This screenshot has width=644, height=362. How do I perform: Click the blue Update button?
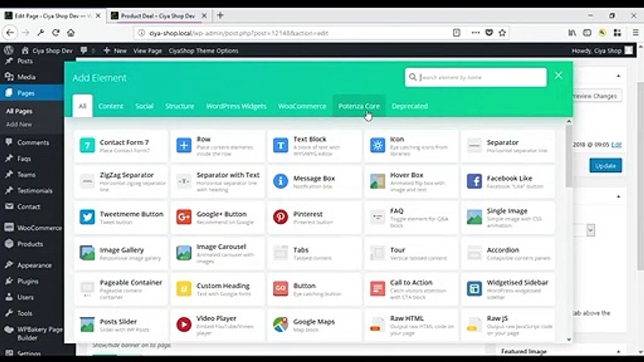pos(605,165)
